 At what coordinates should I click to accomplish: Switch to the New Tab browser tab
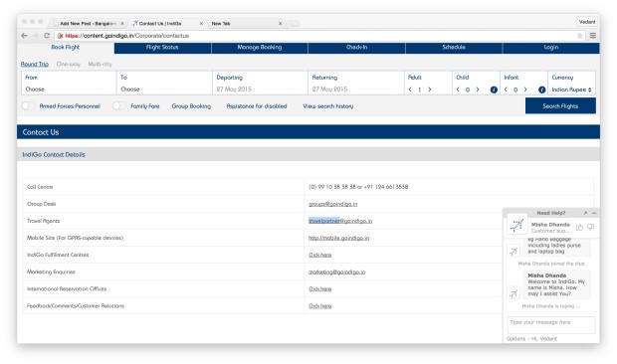[246, 24]
